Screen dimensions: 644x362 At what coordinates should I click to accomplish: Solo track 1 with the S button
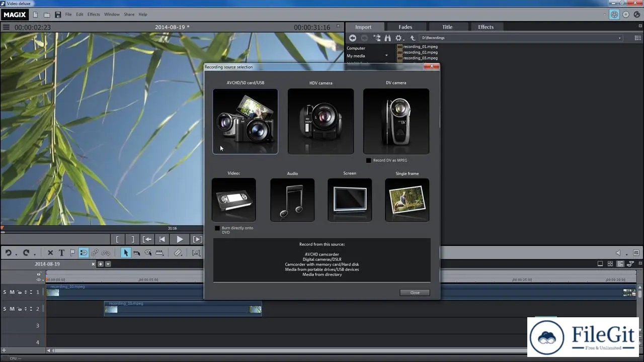pos(5,292)
